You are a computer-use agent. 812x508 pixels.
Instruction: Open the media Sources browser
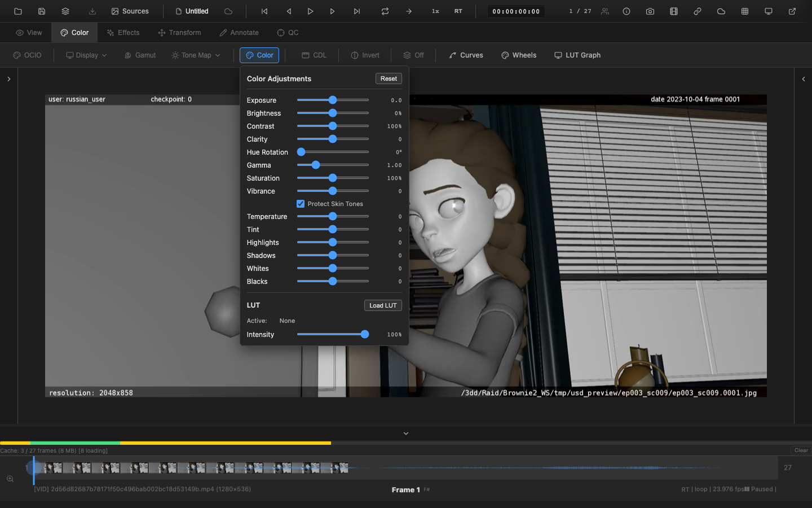tap(130, 11)
